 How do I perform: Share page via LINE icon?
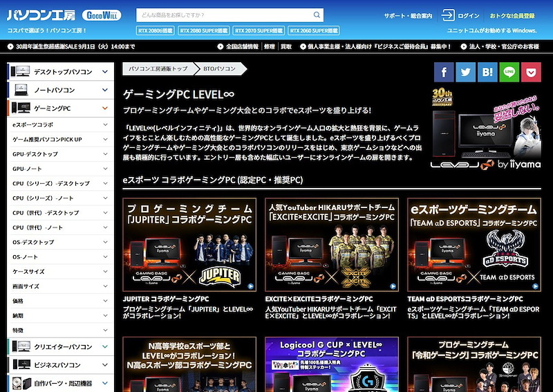pyautogui.click(x=509, y=72)
